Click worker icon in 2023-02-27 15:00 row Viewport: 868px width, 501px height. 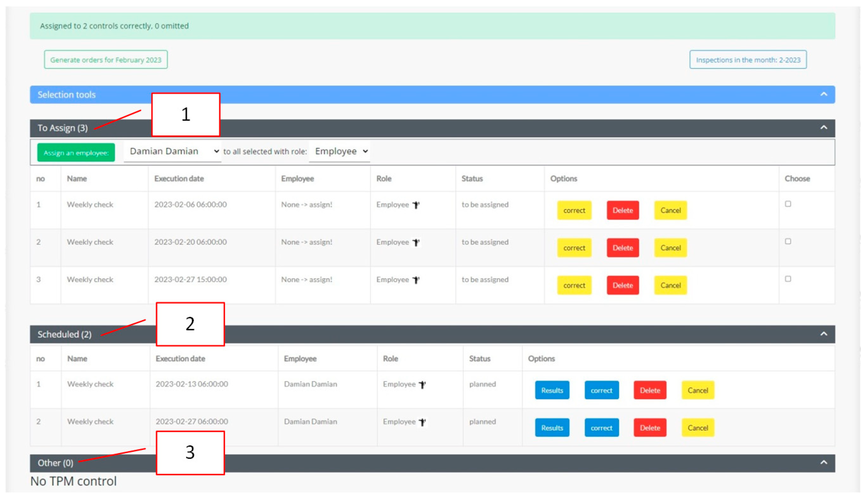tap(416, 280)
